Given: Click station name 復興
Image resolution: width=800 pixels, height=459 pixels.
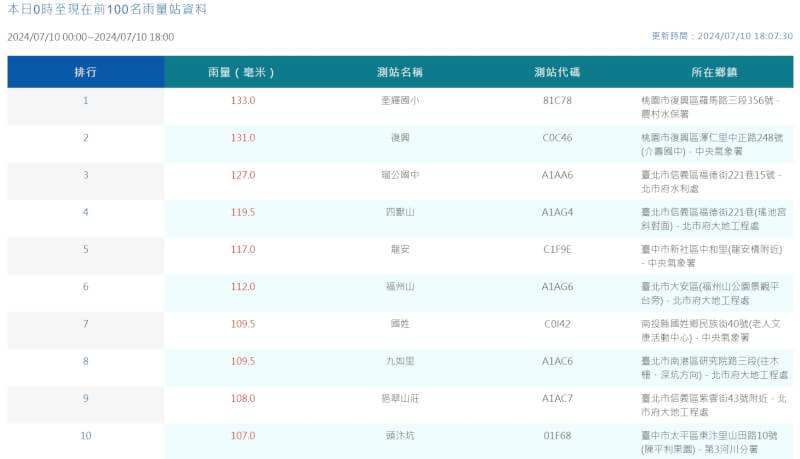Looking at the screenshot, I should (400, 138).
